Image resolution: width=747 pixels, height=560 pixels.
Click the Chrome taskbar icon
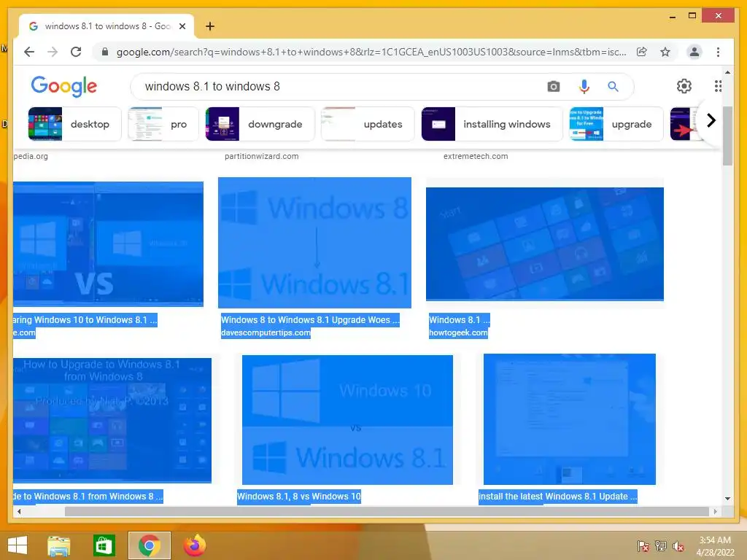pyautogui.click(x=149, y=545)
